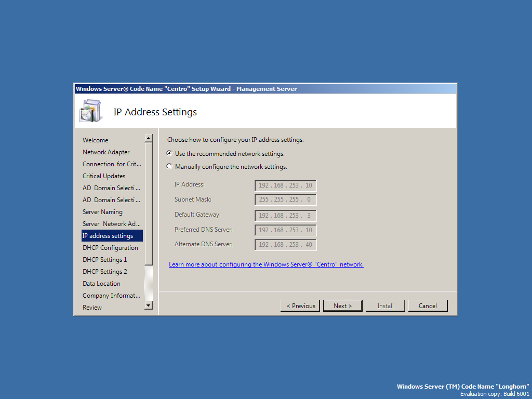Viewport: 532px width, 399px height.
Task: Open the DHCP Configuration step
Action: (110, 248)
